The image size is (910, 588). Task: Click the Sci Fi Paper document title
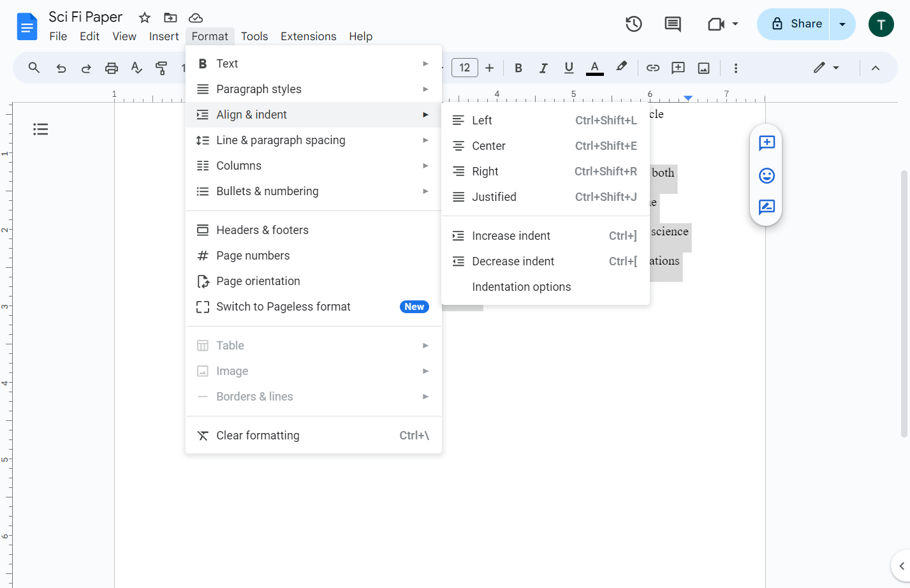[x=85, y=17]
